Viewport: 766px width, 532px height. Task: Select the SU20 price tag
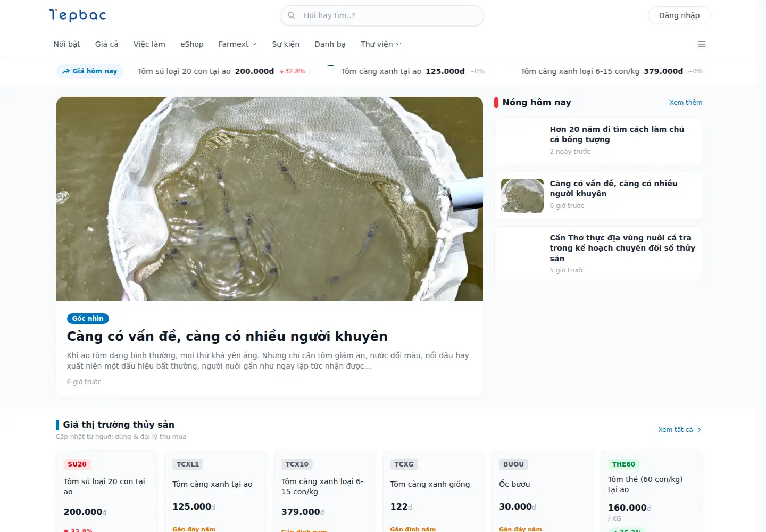pyautogui.click(x=77, y=464)
